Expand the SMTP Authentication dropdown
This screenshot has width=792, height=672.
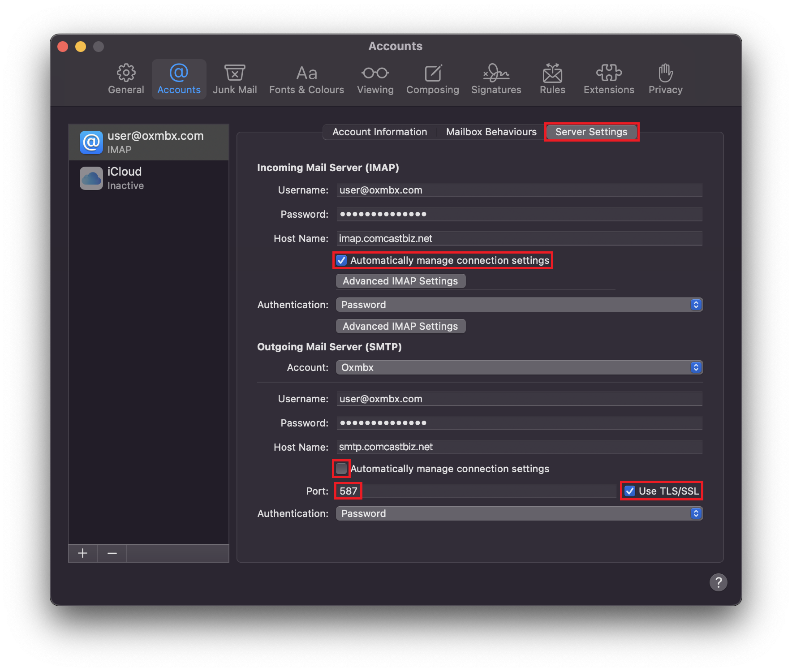[x=519, y=513]
